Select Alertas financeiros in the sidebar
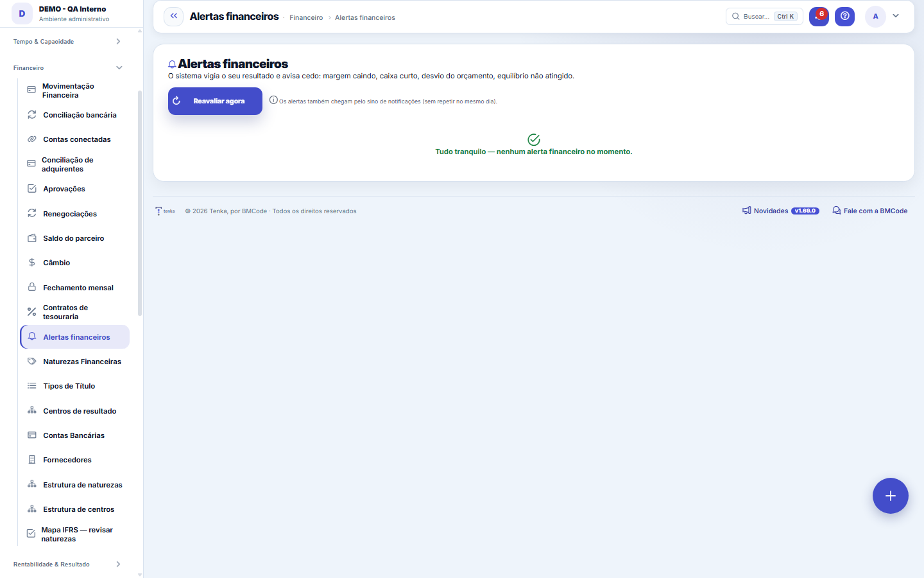Screen dimensions: 924x578 click(x=74, y=337)
